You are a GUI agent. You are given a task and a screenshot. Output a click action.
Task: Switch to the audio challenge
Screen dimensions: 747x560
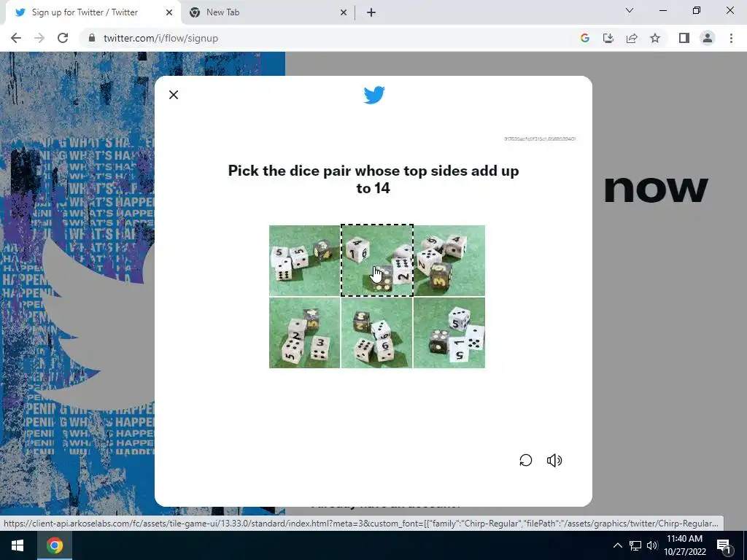pyautogui.click(x=554, y=460)
